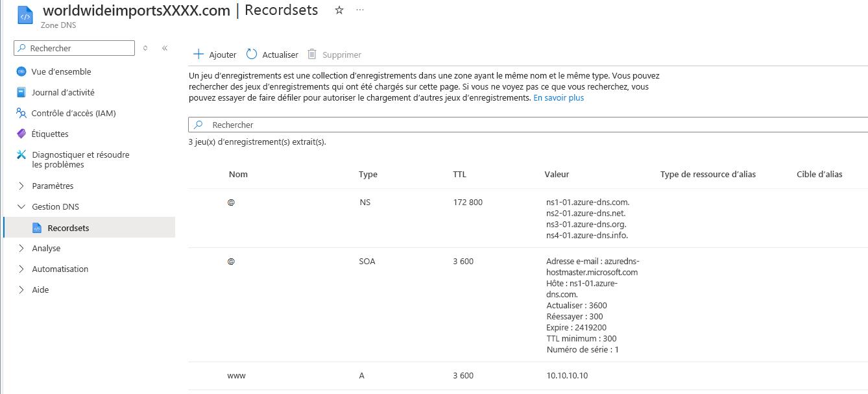The width and height of the screenshot is (868, 394).
Task: Click the magnifier icon in the recordset search
Action: click(199, 125)
